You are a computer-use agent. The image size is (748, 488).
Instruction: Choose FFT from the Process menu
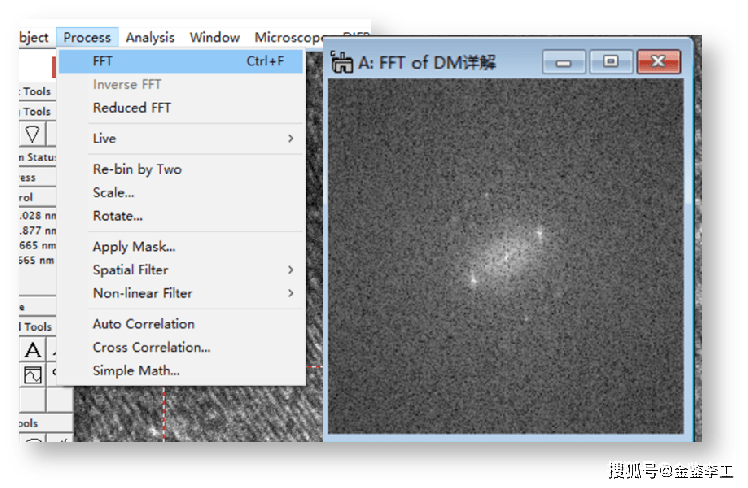pyautogui.click(x=103, y=61)
